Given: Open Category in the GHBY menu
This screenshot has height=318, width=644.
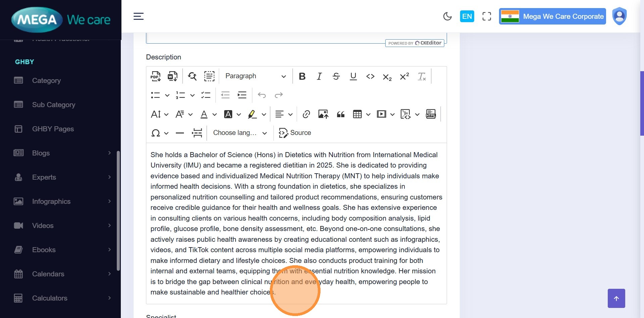Looking at the screenshot, I should pyautogui.click(x=46, y=81).
